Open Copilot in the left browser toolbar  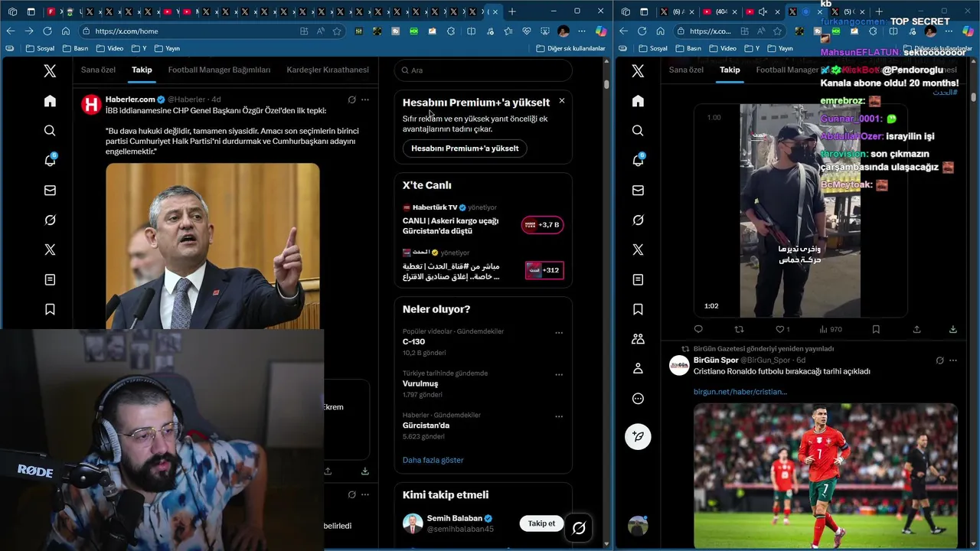pyautogui.click(x=601, y=31)
